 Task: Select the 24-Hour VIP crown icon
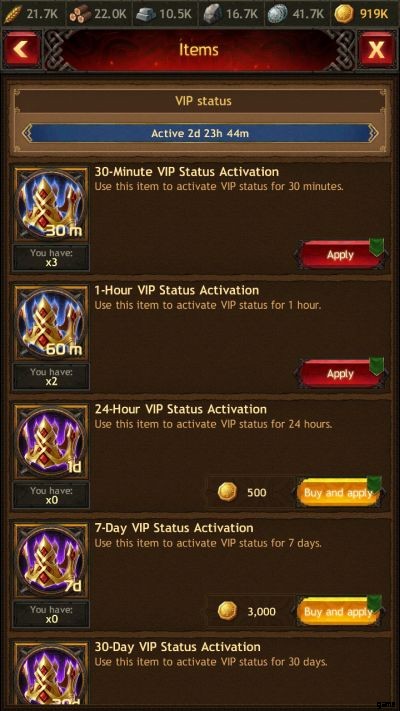(51, 442)
